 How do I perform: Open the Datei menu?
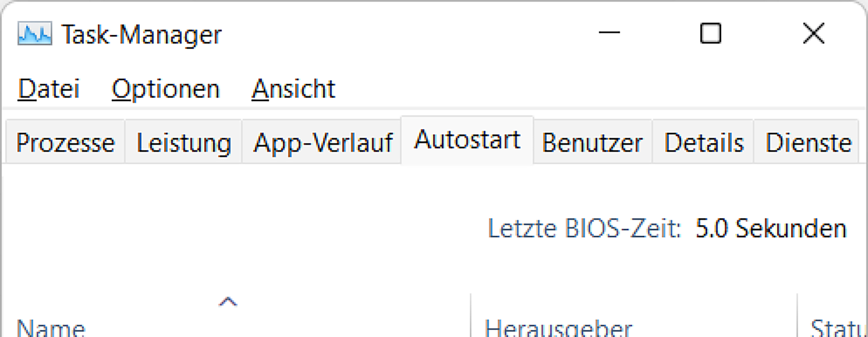(49, 89)
